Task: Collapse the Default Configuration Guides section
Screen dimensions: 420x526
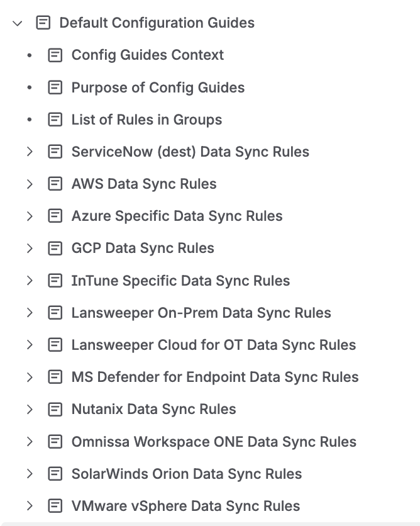Action: pos(18,23)
